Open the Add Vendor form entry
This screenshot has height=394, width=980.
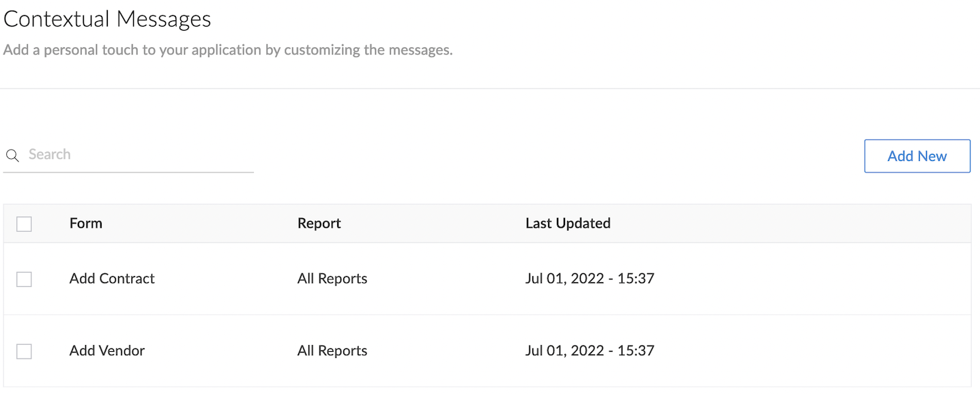coord(107,350)
